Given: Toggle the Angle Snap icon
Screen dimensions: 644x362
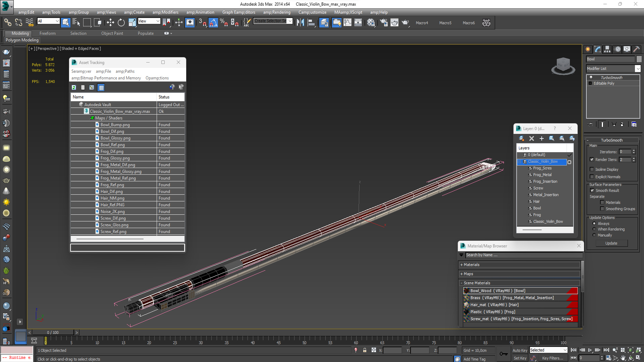Looking at the screenshot, I should 213,22.
